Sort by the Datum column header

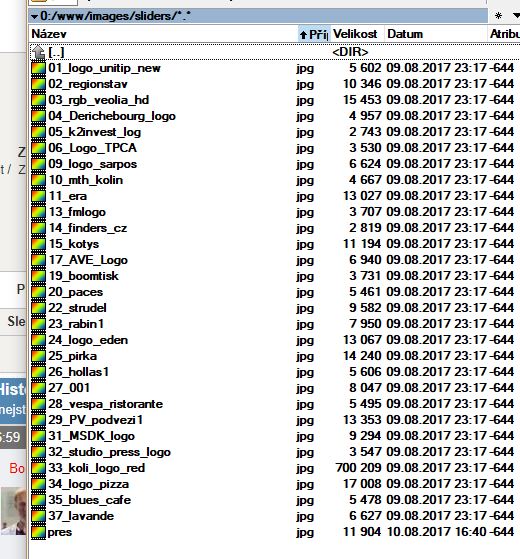pyautogui.click(x=436, y=34)
